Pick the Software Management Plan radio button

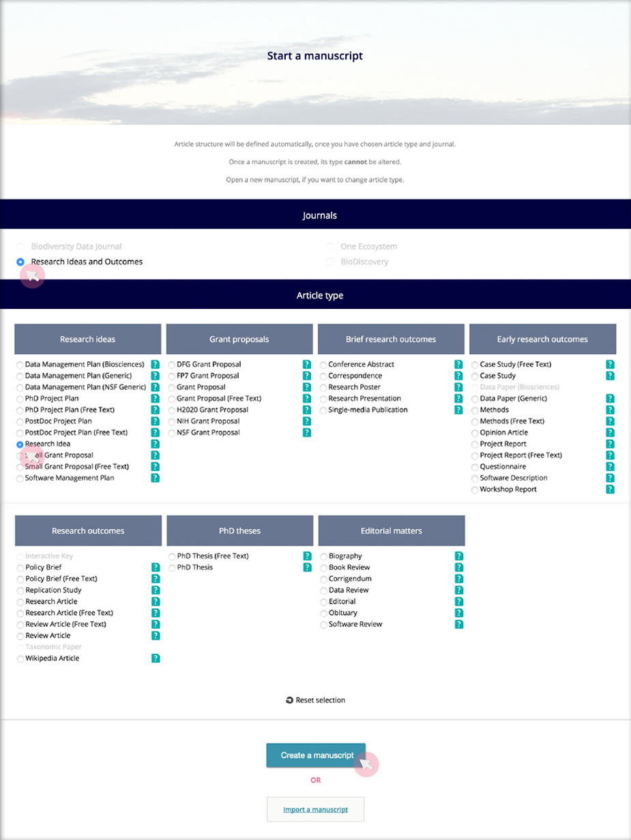point(20,479)
